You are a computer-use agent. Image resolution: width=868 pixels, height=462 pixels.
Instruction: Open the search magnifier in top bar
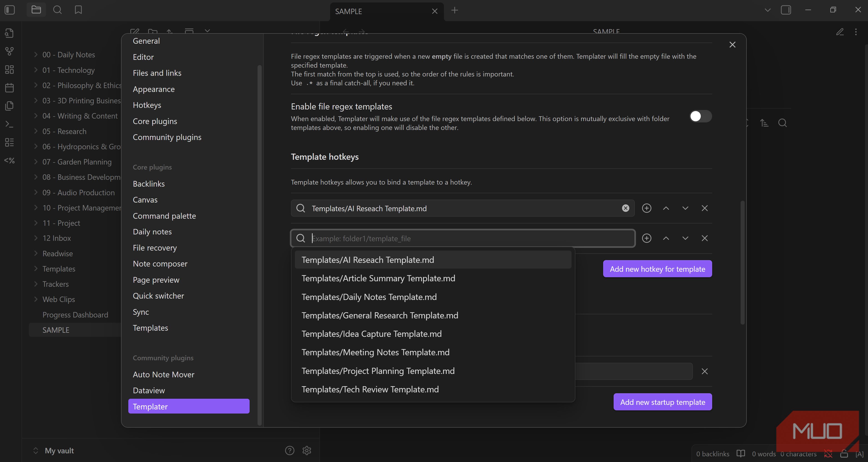pyautogui.click(x=58, y=10)
